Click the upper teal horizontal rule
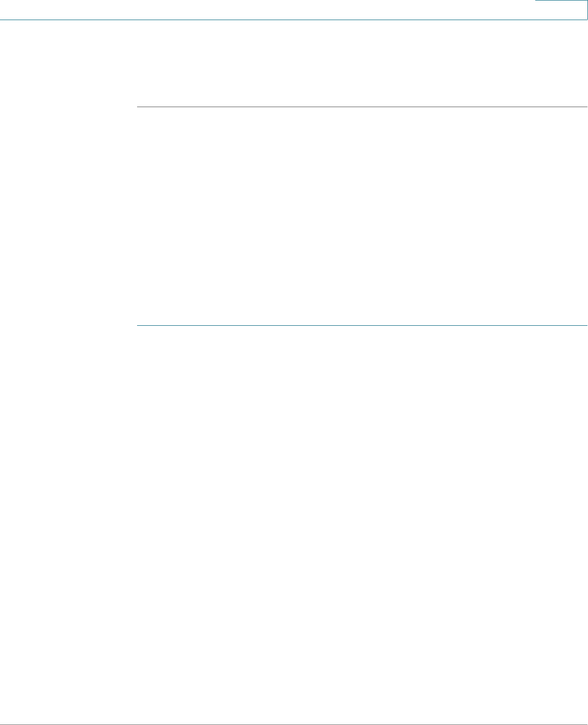The image size is (588, 725). coord(362,107)
